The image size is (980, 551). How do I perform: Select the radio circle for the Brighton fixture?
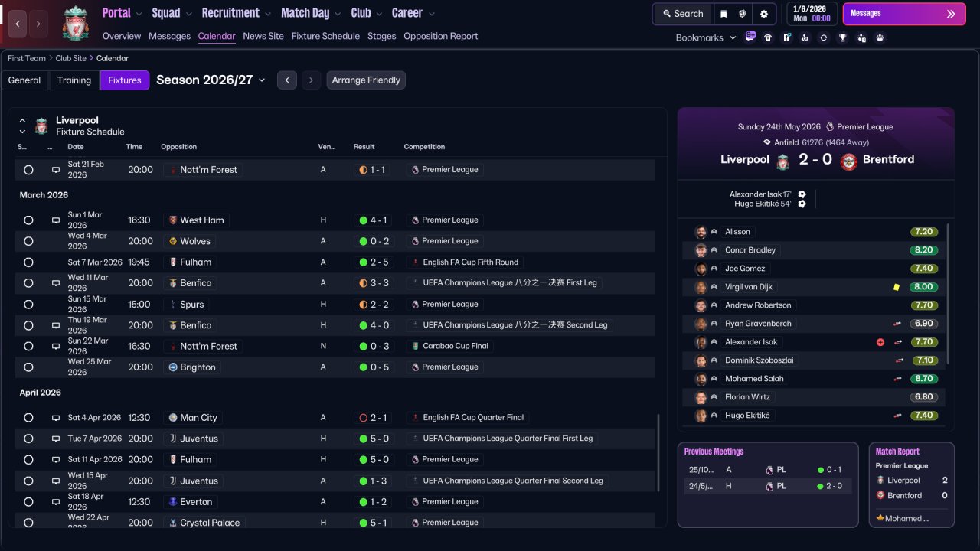(28, 367)
